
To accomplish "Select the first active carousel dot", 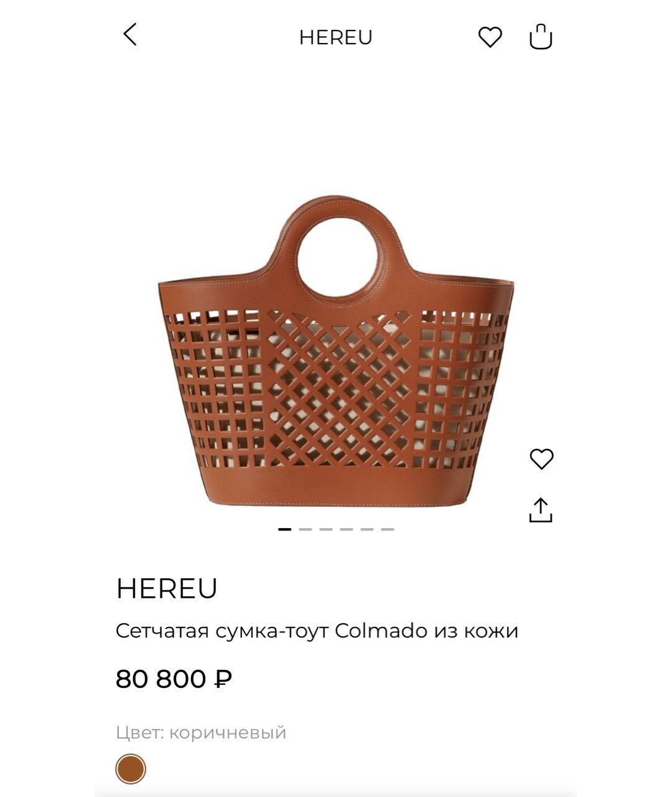I will [284, 529].
